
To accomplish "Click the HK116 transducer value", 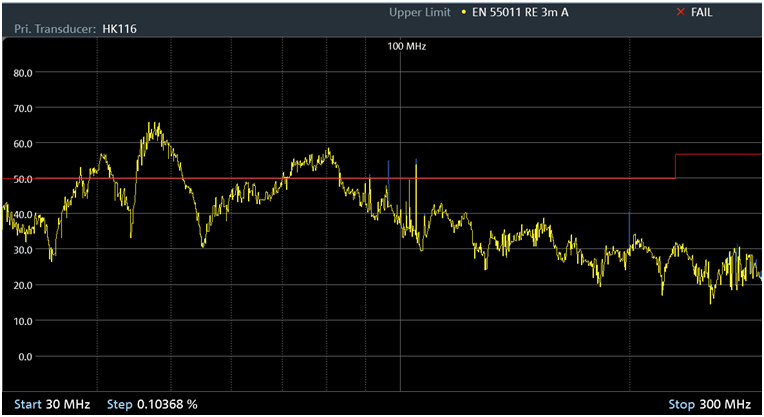I will pyautogui.click(x=119, y=29).
